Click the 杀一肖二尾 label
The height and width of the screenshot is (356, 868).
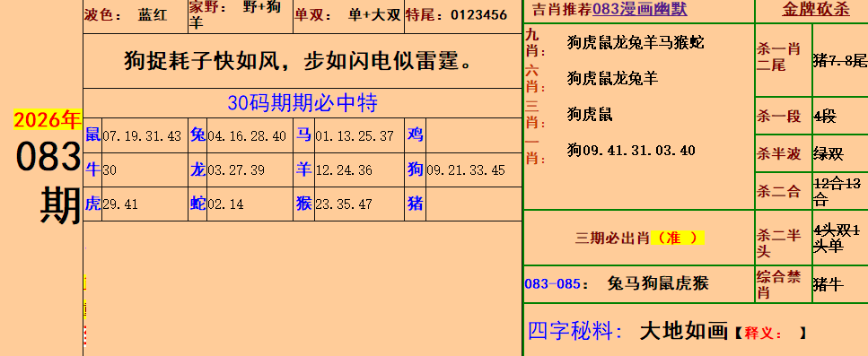pos(778,56)
